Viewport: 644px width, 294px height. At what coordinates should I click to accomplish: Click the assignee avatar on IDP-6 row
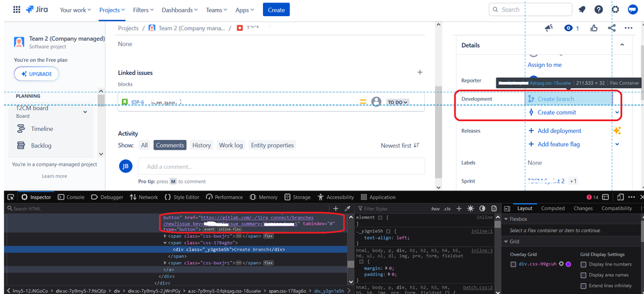(x=376, y=102)
